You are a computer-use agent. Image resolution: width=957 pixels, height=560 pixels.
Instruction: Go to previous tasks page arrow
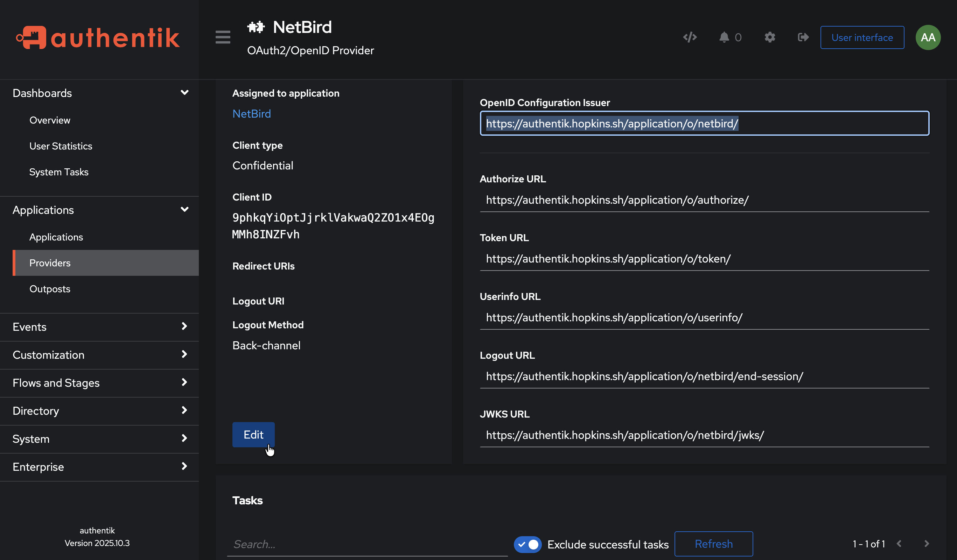(899, 544)
